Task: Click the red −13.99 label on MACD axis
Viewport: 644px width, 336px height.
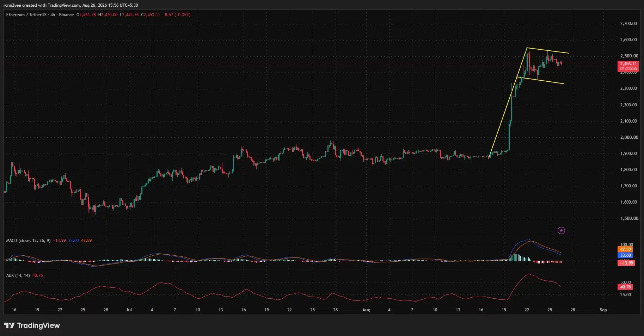Action: (626, 263)
